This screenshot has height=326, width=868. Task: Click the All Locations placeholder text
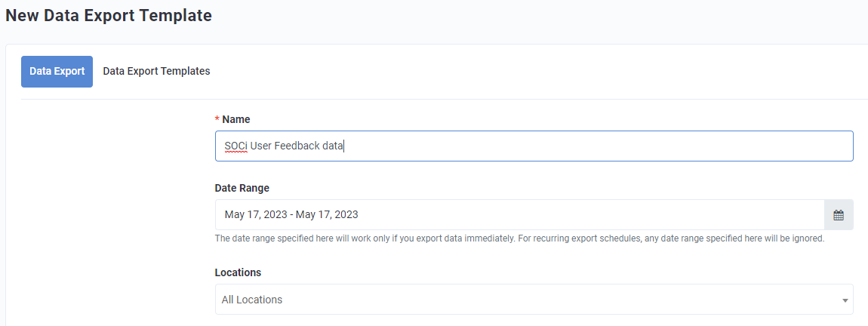[x=252, y=300]
